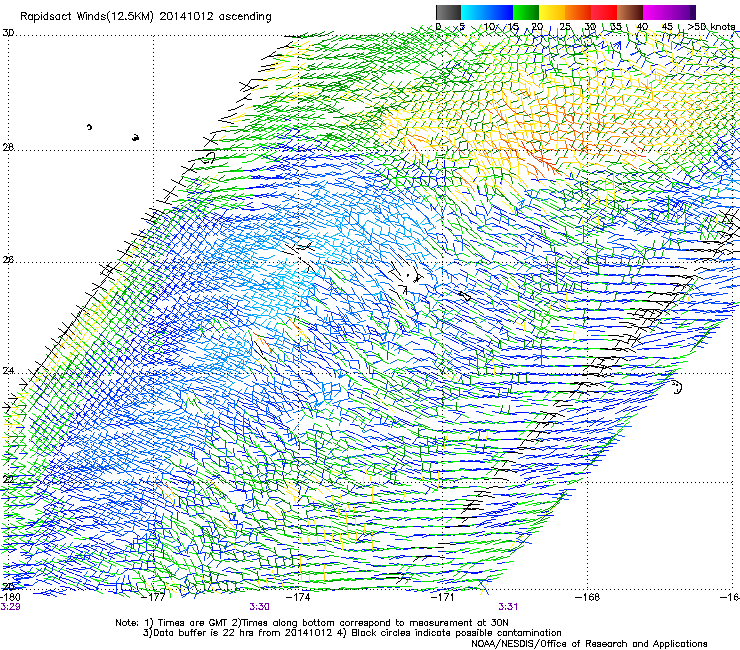Click the brown 35-40 knots legend segment
This screenshot has width=740, height=650.
click(630, 12)
